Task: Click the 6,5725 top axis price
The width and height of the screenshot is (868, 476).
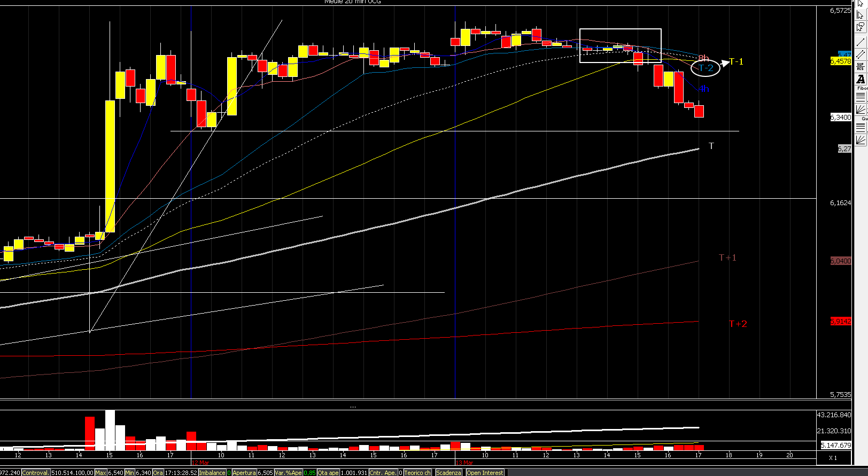Action: 841,10
